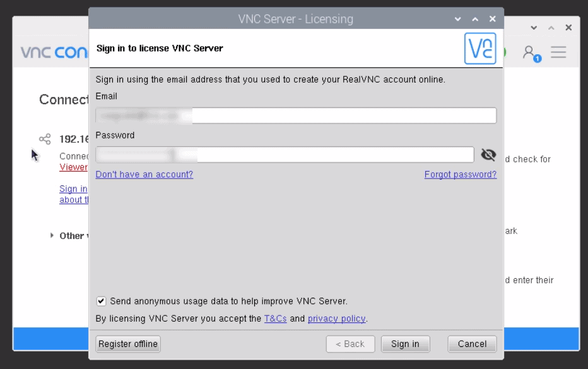The width and height of the screenshot is (588, 369).
Task: Focus the Email input field
Action: [x=296, y=115]
